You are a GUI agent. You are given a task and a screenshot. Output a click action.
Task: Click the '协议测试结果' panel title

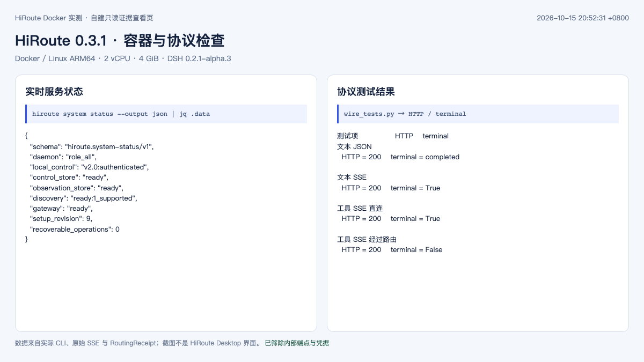366,92
